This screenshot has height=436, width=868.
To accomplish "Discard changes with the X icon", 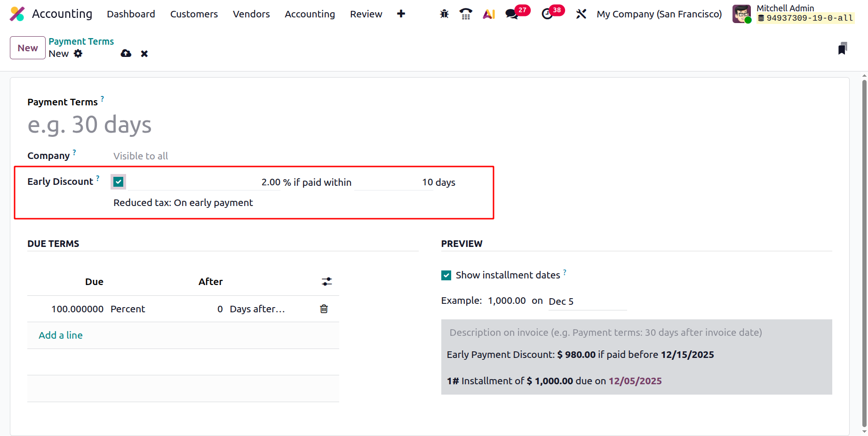I will click(144, 54).
